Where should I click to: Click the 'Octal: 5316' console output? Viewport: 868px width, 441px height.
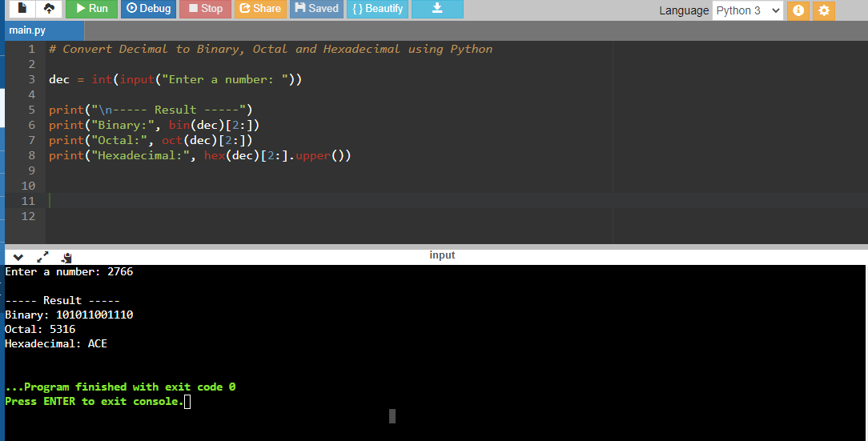coord(40,329)
